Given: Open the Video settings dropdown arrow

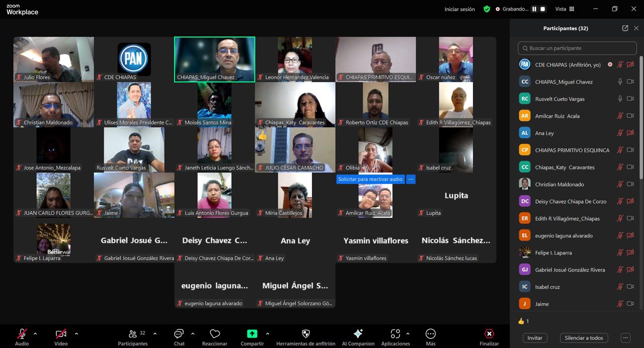Looking at the screenshot, I should [76, 333].
